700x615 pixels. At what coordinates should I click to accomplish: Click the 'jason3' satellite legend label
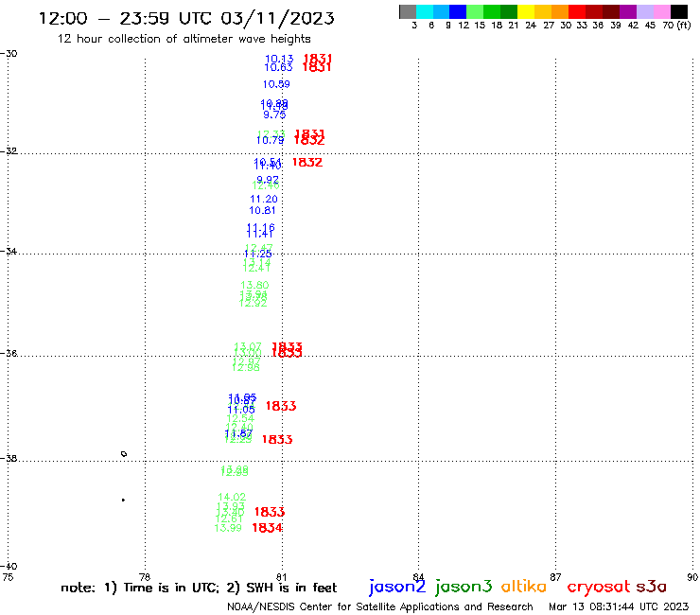pos(464,587)
